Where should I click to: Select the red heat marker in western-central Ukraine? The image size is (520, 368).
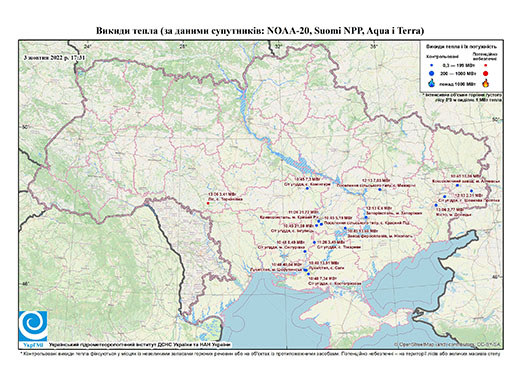208,203
